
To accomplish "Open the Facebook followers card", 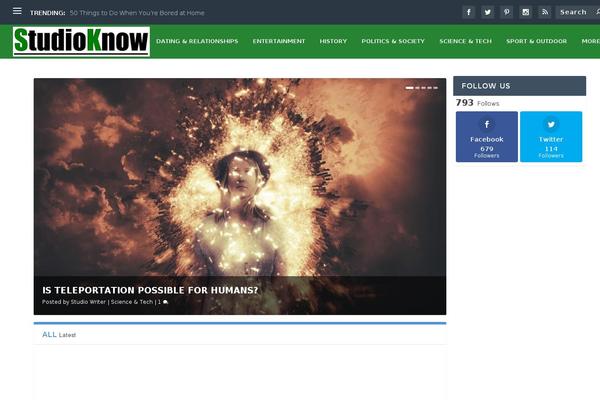I will click(487, 137).
